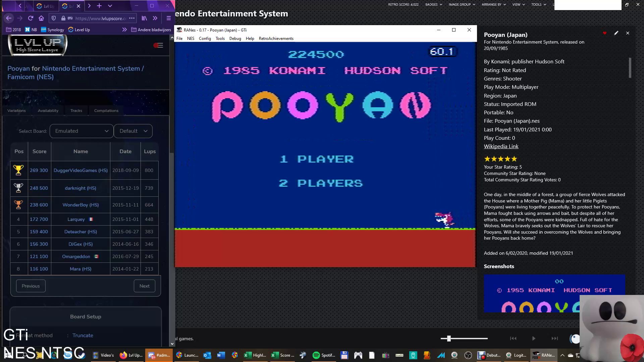Reload the page in Firefox
This screenshot has height=362, width=644.
click(x=31, y=18)
